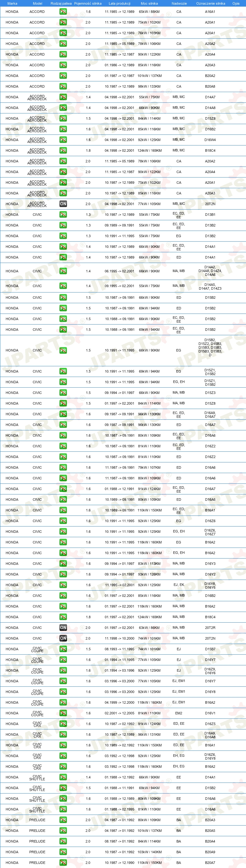This screenshot has height=868, width=246.
Task: Click the petrol icon in the Civic D16Y3 row
Action: pos(63,563)
